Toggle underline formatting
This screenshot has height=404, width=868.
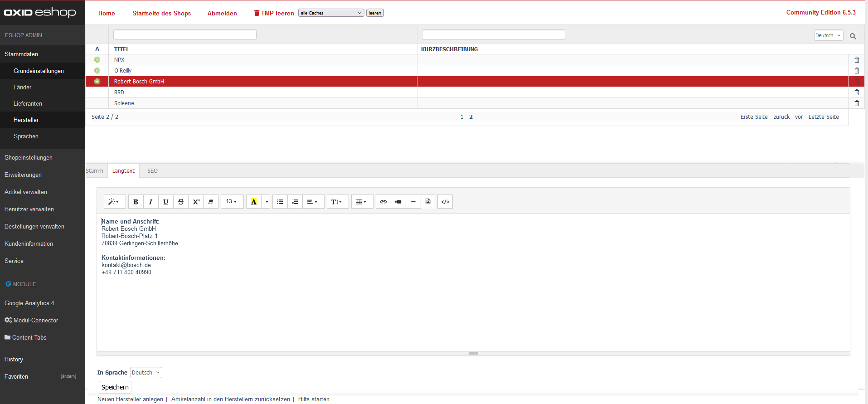[x=166, y=202]
